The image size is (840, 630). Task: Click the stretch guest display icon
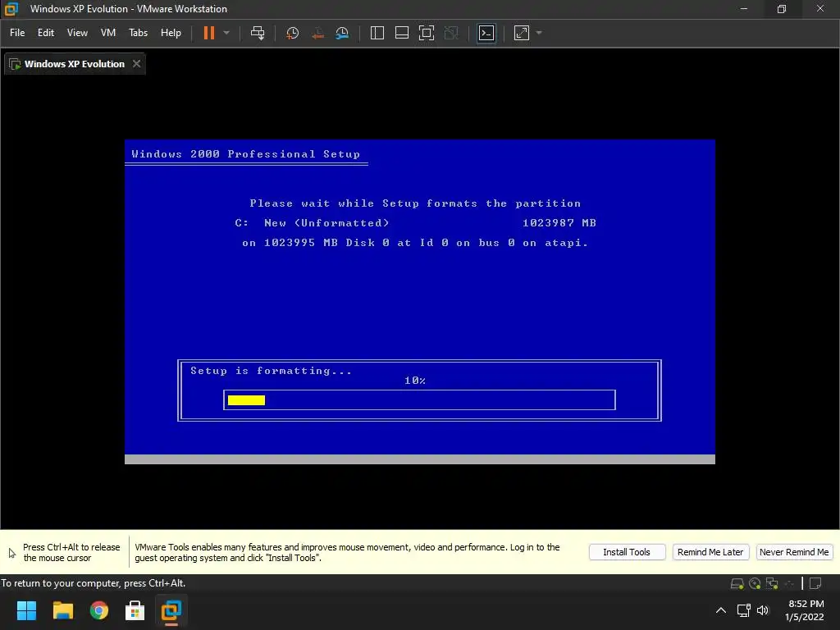coord(522,33)
